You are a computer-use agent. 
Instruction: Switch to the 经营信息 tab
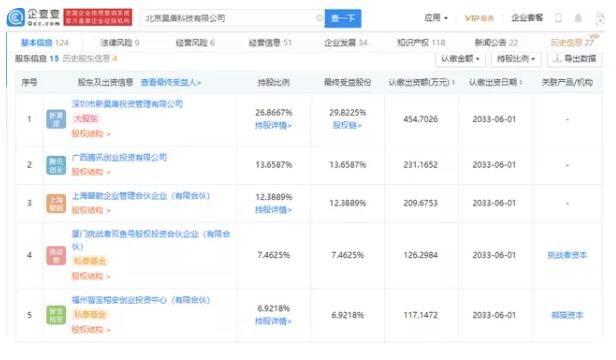click(270, 42)
